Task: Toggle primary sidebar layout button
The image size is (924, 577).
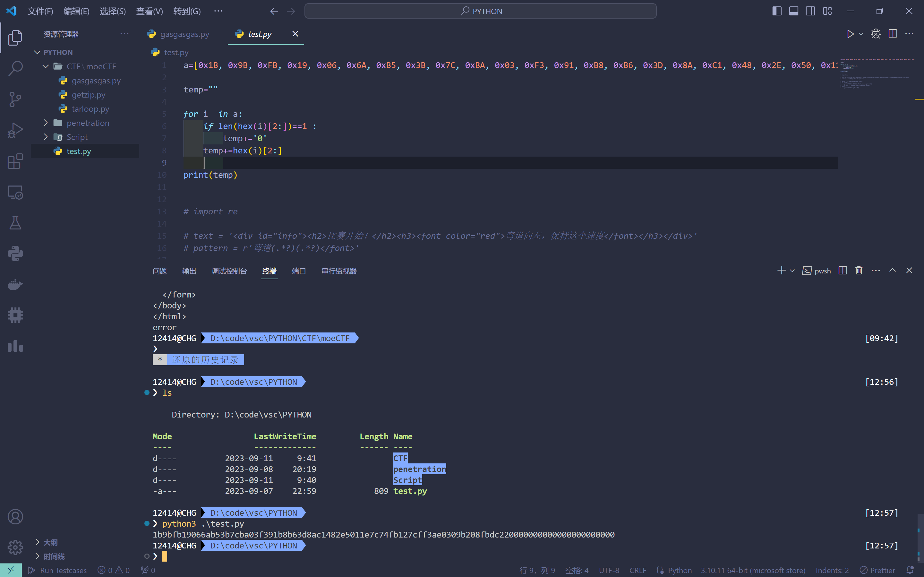Action: [x=777, y=11]
